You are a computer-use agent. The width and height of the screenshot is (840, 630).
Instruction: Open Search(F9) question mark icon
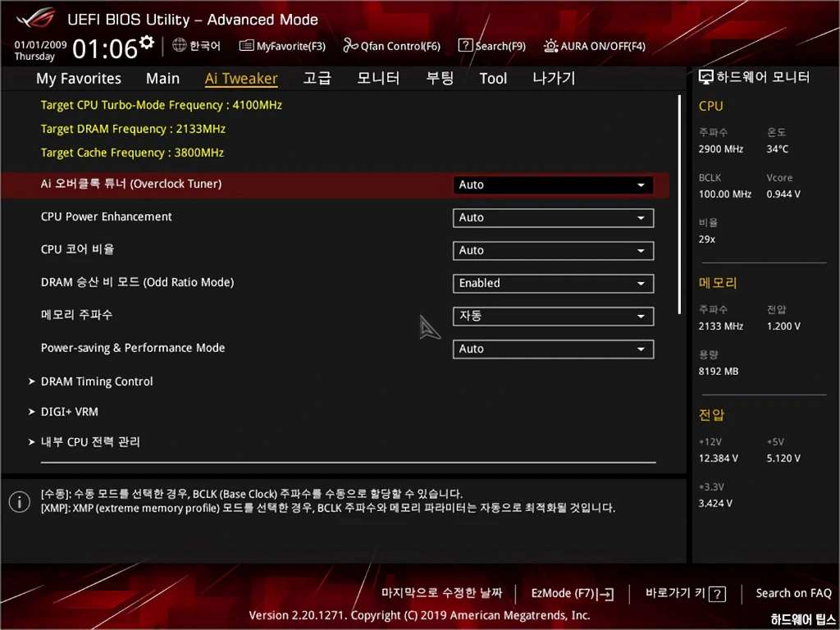click(x=466, y=46)
